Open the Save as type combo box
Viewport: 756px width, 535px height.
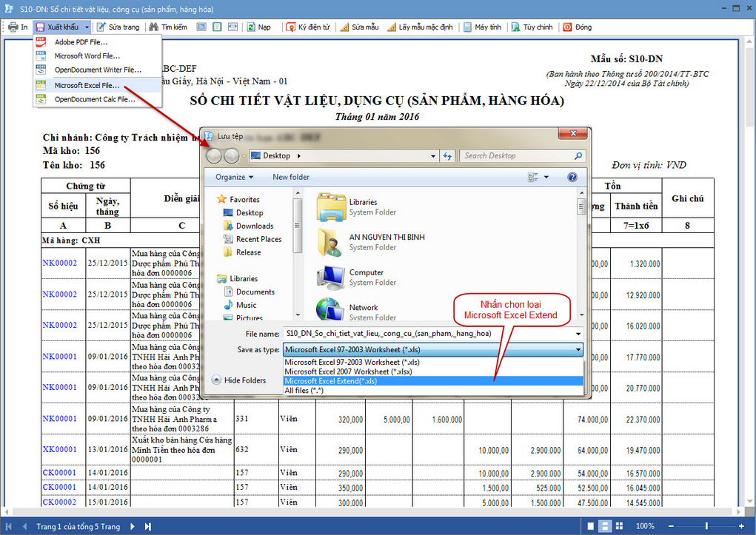tap(433, 349)
